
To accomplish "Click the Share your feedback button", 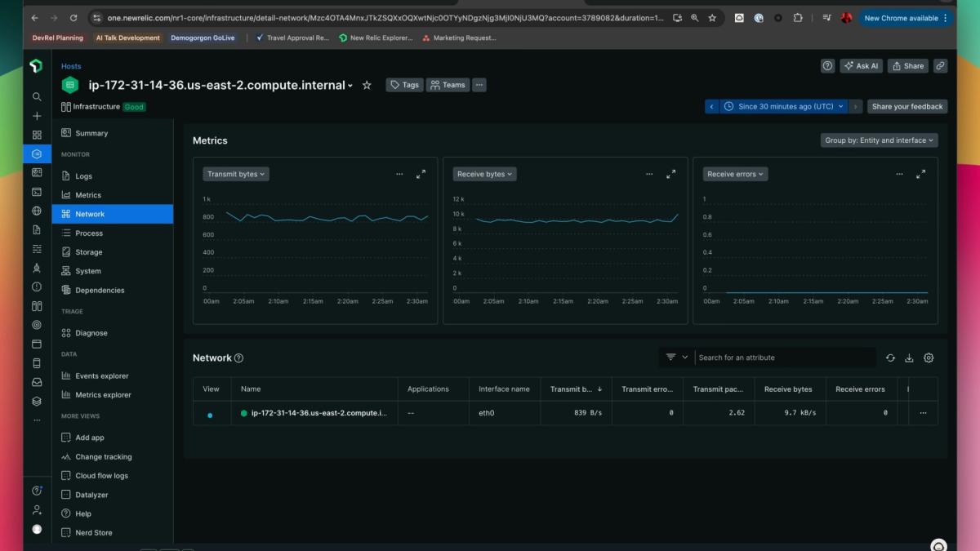I will [x=907, y=107].
